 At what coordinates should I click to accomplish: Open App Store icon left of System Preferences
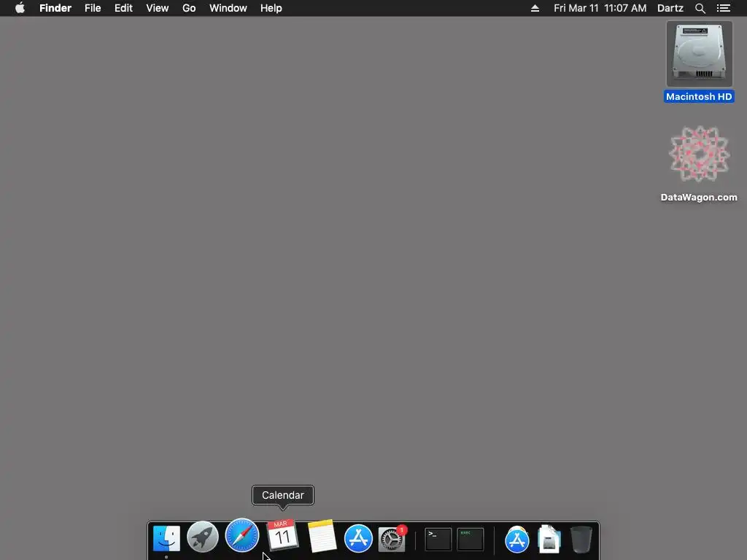(358, 539)
